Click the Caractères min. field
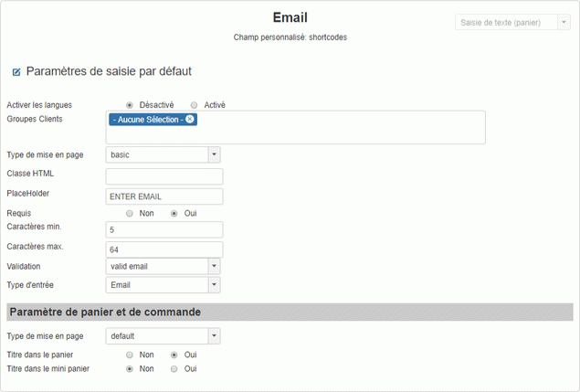Image resolution: width=580 pixels, height=392 pixels. (164, 229)
